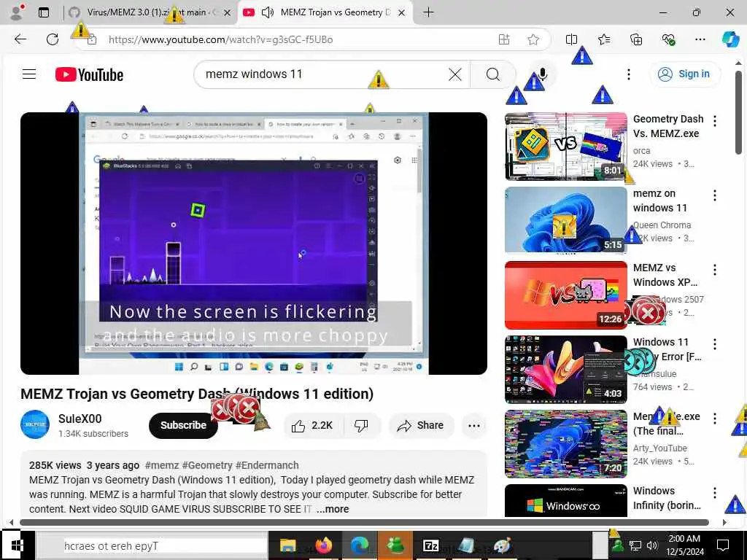Clear the YouTube search box text

point(455,74)
